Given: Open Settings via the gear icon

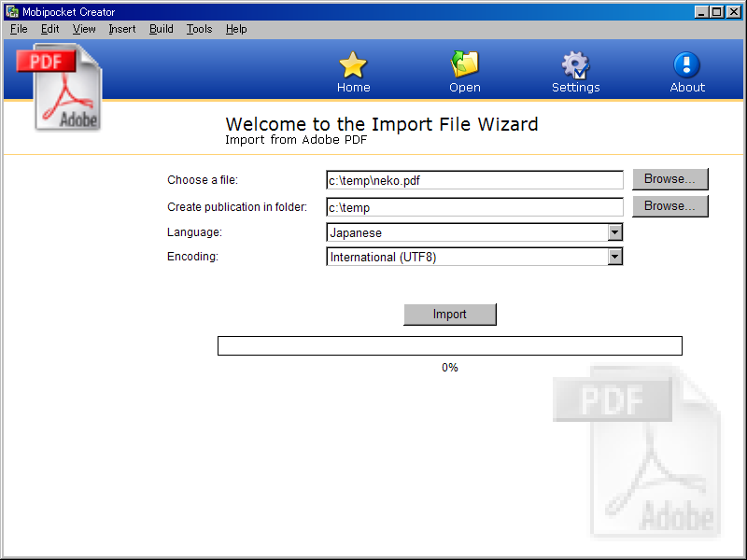Looking at the screenshot, I should [x=575, y=64].
